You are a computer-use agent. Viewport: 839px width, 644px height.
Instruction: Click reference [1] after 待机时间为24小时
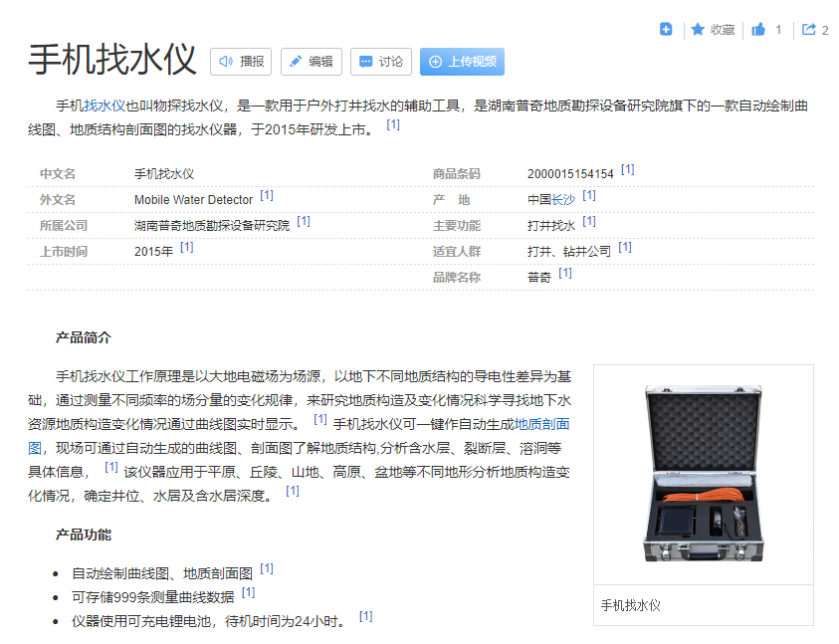click(366, 616)
